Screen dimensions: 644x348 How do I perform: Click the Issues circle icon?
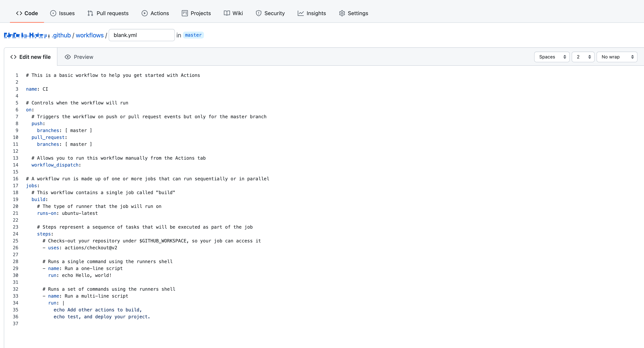click(x=53, y=13)
